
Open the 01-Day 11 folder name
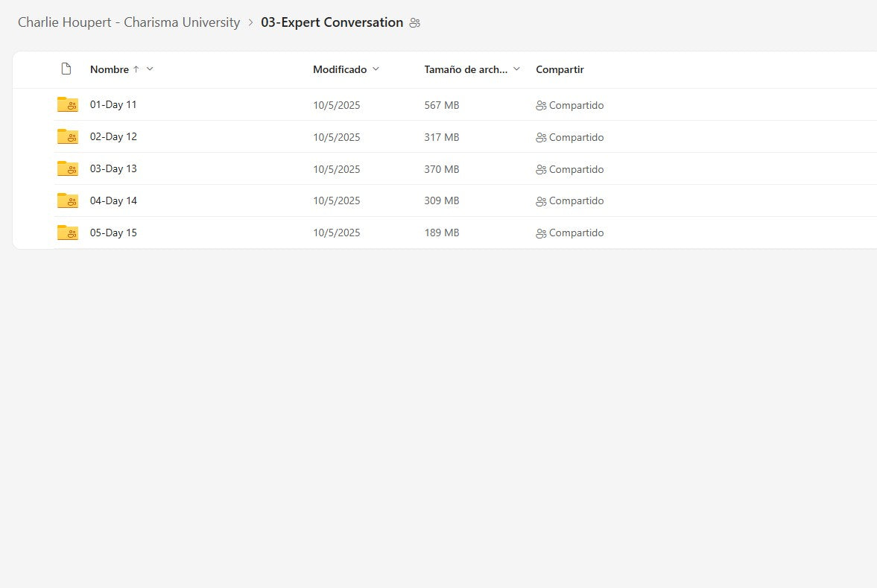[113, 105]
